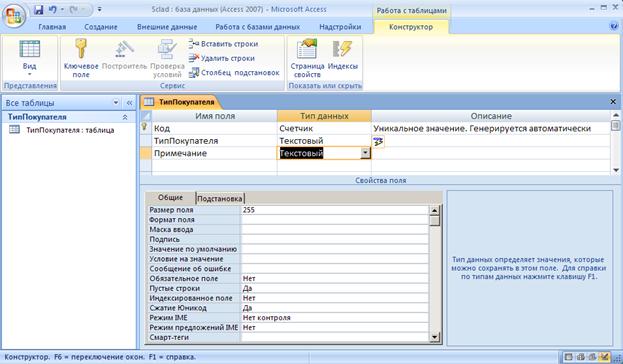The width and height of the screenshot is (623, 364).
Task: Click Уникальное значение description cell
Action: [x=491, y=128]
